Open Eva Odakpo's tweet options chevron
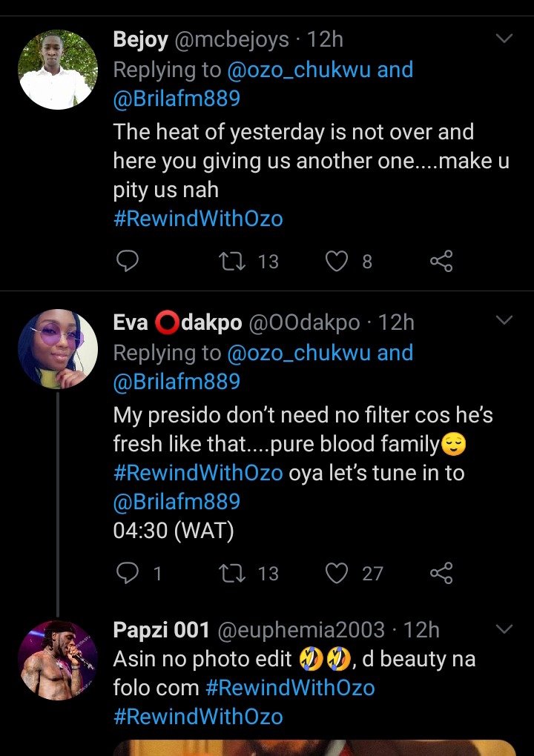Viewport: 534px width, 756px height. (504, 321)
